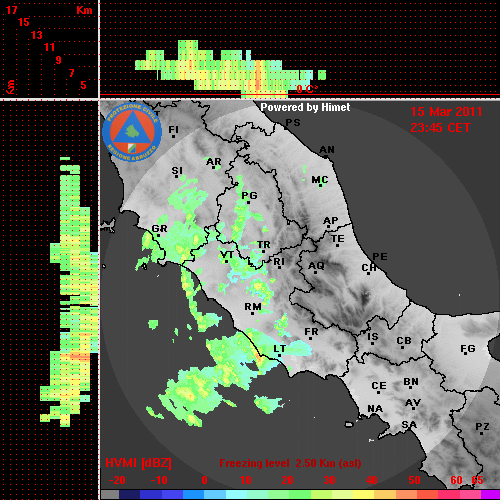Click the FI city label on the map
The image size is (500, 500).
tap(173, 129)
